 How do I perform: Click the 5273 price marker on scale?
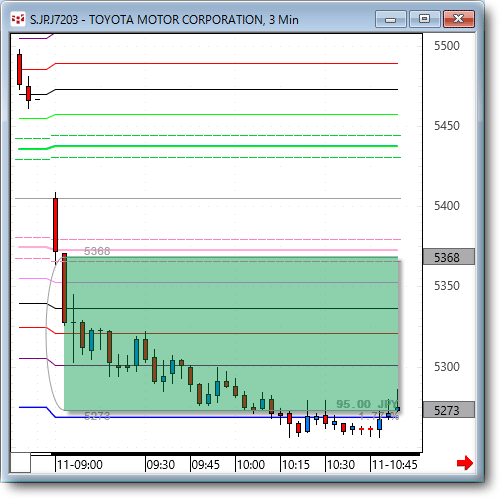point(449,410)
